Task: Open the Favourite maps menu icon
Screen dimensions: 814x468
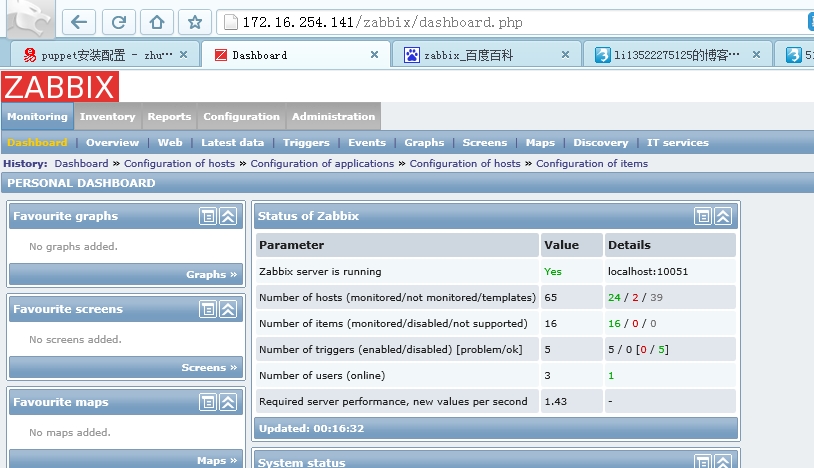Action: click(x=208, y=402)
